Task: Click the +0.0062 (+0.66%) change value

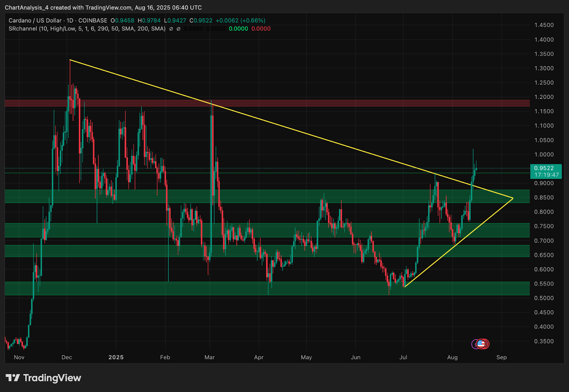Action: point(240,21)
